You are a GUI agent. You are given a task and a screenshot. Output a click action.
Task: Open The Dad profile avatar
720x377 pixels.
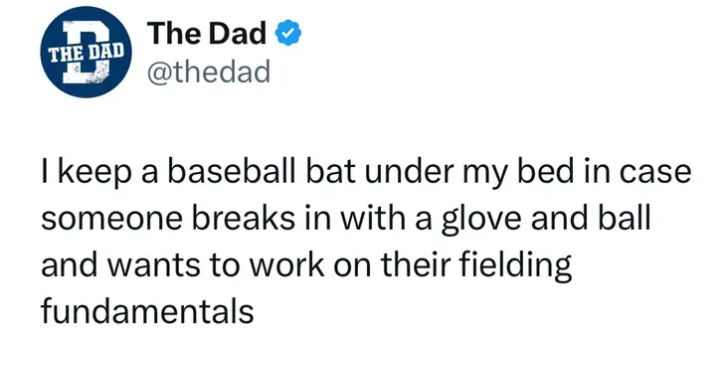coord(85,52)
